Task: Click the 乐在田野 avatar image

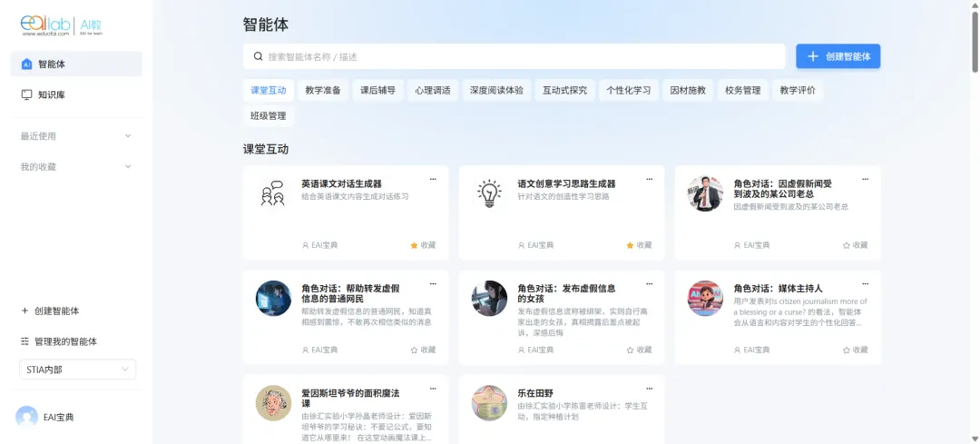Action: (489, 403)
